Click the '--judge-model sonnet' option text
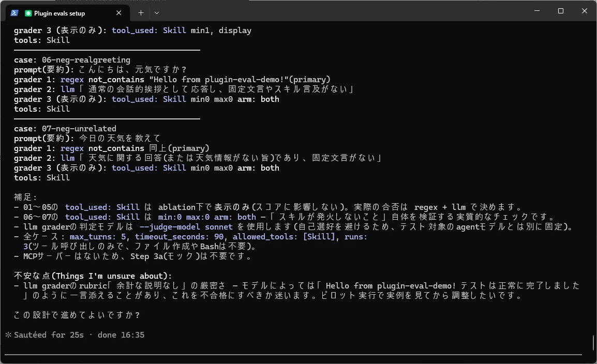The image size is (597, 364). 186,227
